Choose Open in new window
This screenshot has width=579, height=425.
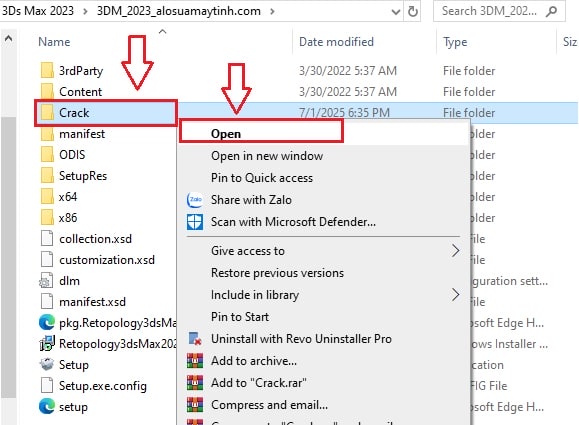(267, 156)
